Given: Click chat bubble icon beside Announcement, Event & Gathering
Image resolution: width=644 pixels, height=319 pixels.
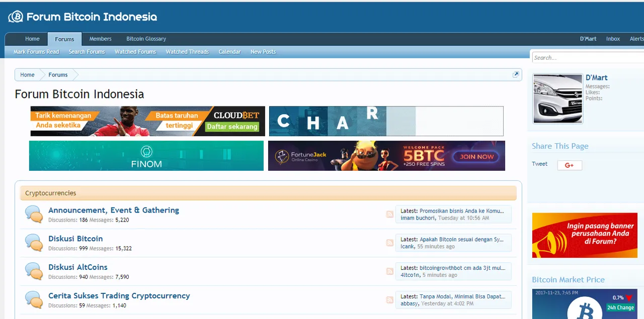Looking at the screenshot, I should [34, 215].
